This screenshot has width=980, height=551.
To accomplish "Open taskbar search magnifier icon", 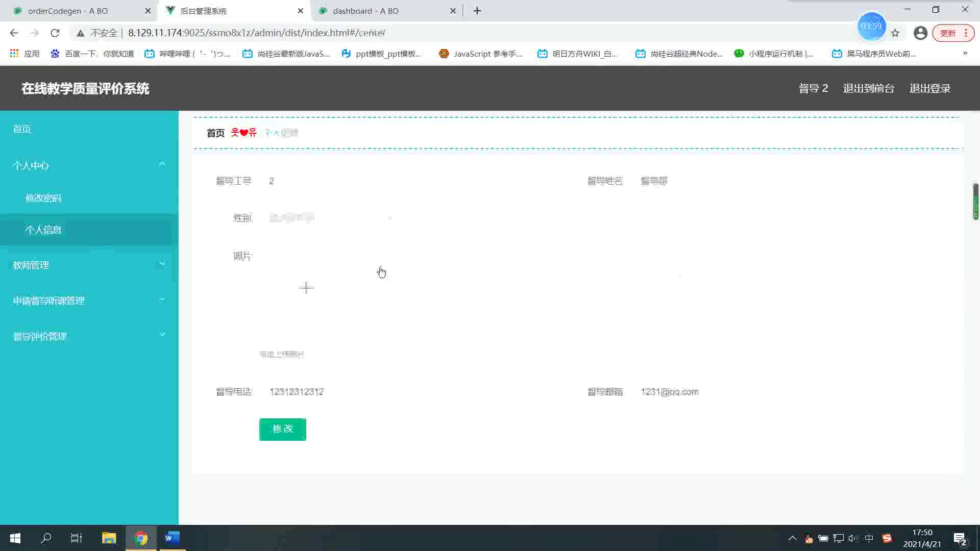I will pyautogui.click(x=46, y=538).
